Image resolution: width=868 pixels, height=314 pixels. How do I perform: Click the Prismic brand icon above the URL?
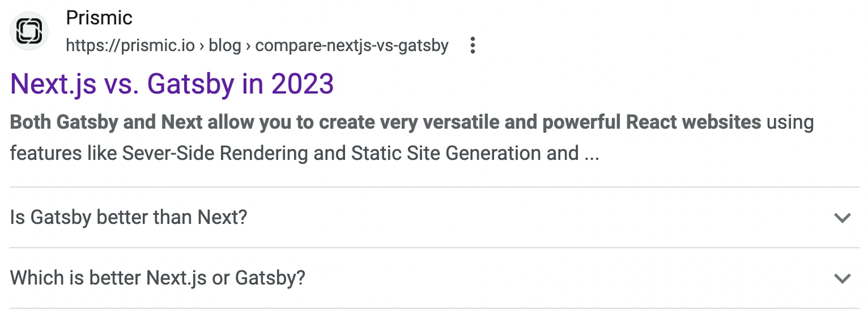pyautogui.click(x=30, y=31)
